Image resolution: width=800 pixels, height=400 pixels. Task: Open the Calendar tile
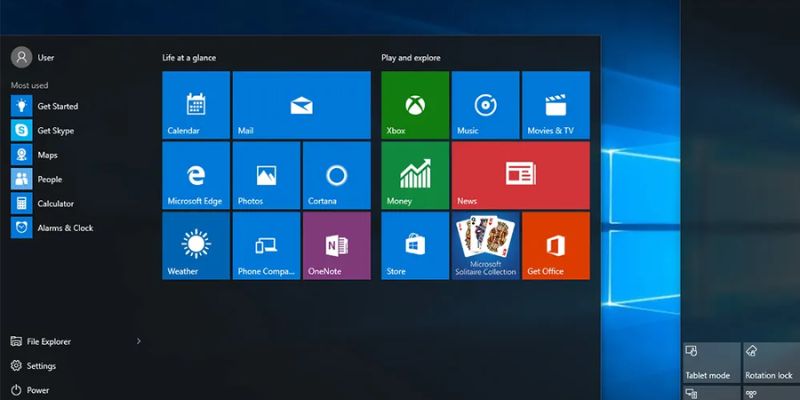tap(196, 105)
